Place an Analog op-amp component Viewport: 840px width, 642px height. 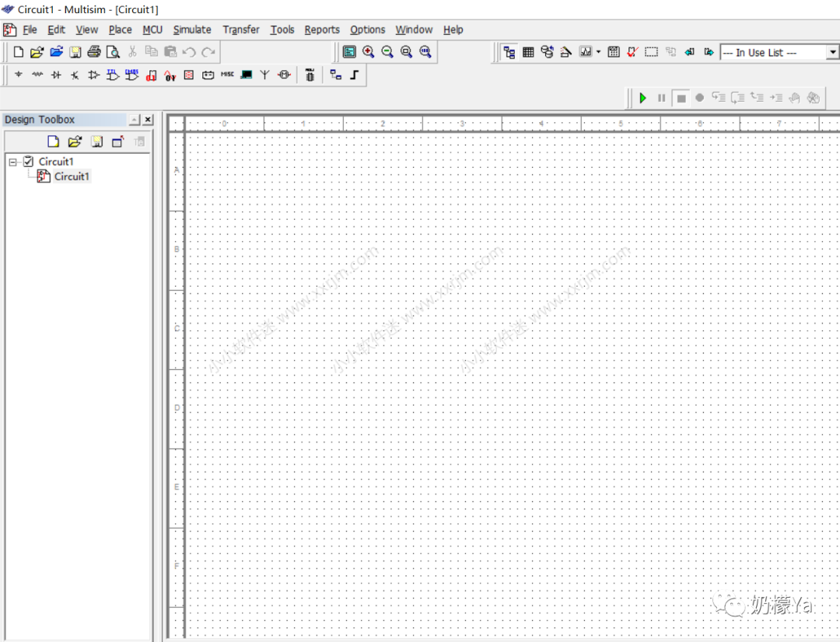[94, 75]
